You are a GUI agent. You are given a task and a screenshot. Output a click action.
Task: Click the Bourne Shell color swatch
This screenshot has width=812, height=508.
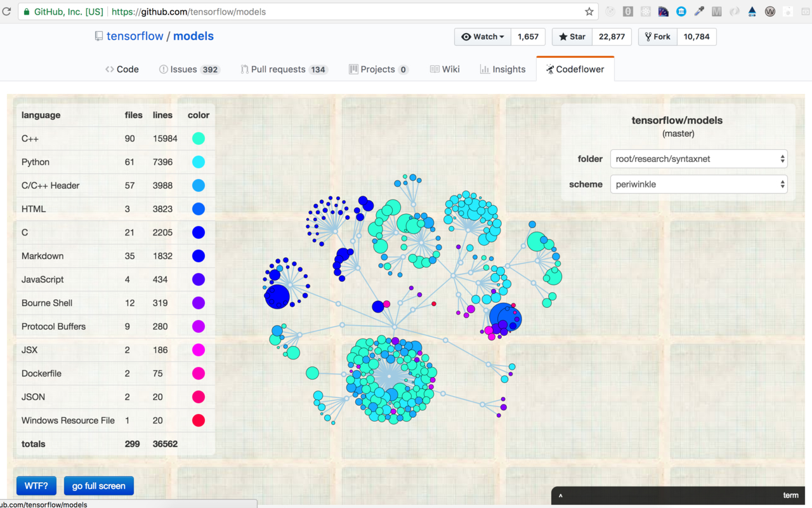pos(199,303)
